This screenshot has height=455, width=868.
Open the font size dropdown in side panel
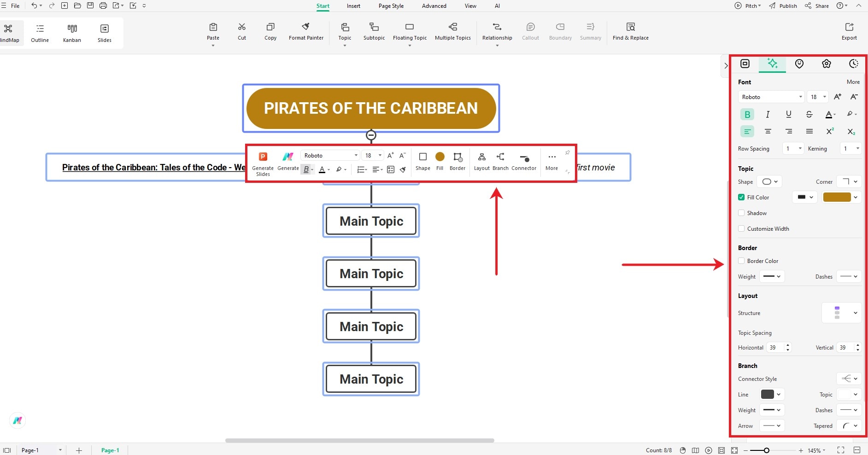click(x=818, y=97)
